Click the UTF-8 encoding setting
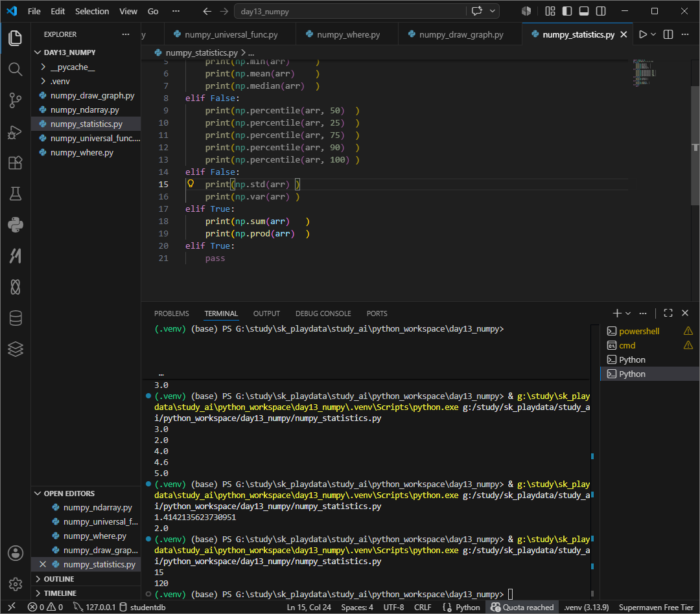Screen dimensions: 700x614 point(393,608)
